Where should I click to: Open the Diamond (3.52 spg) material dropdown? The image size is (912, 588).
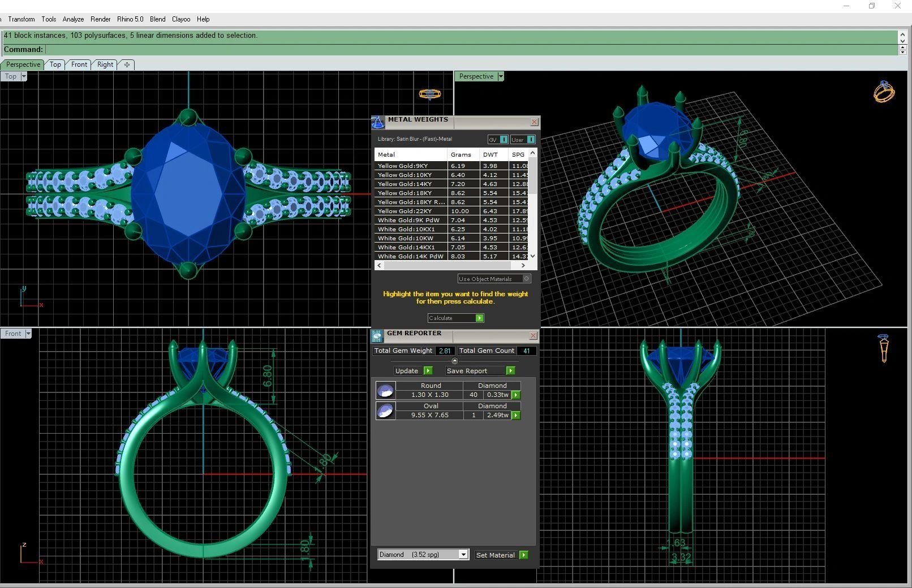tap(463, 555)
